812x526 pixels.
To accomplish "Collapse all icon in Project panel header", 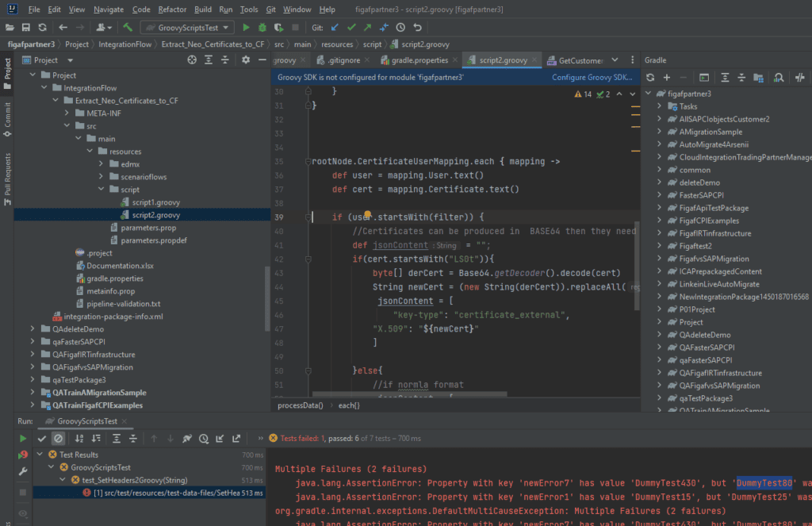I will tap(224, 60).
